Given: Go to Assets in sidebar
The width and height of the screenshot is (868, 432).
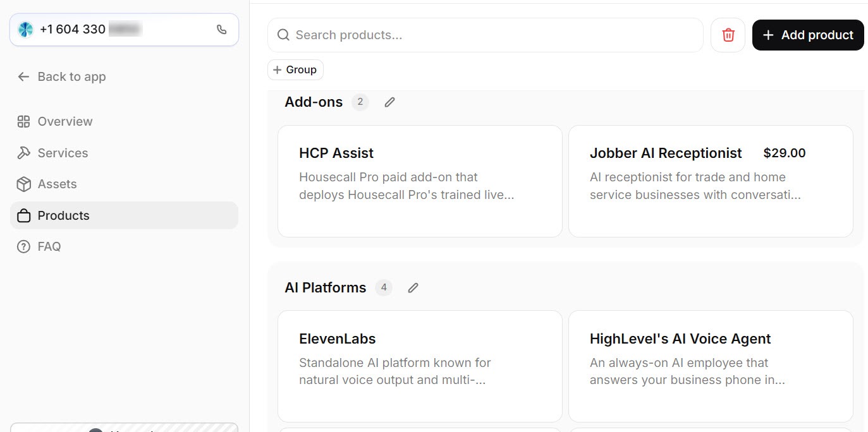Looking at the screenshot, I should [124, 184].
